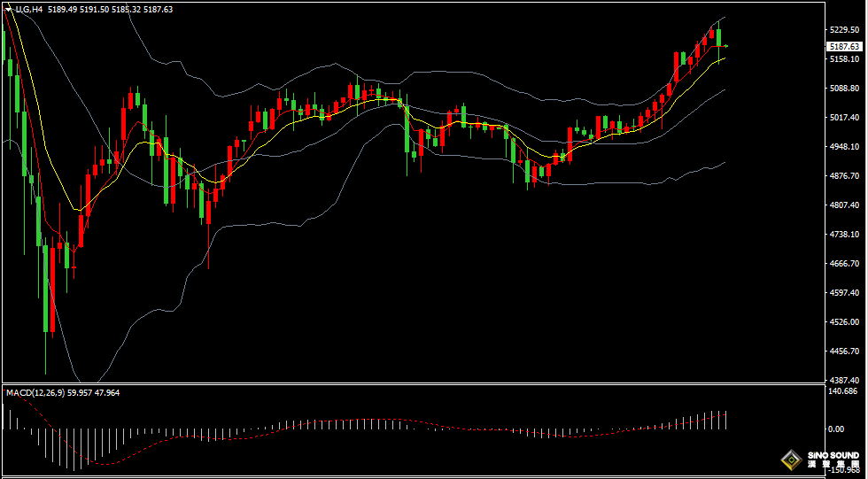
Task: Click the 4387.40 price axis label
Action: tap(842, 379)
